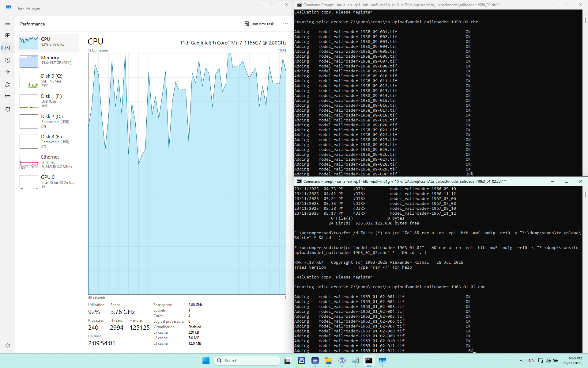Open Task Manager settings gear
The width and height of the screenshot is (588, 368).
pyautogui.click(x=8, y=346)
